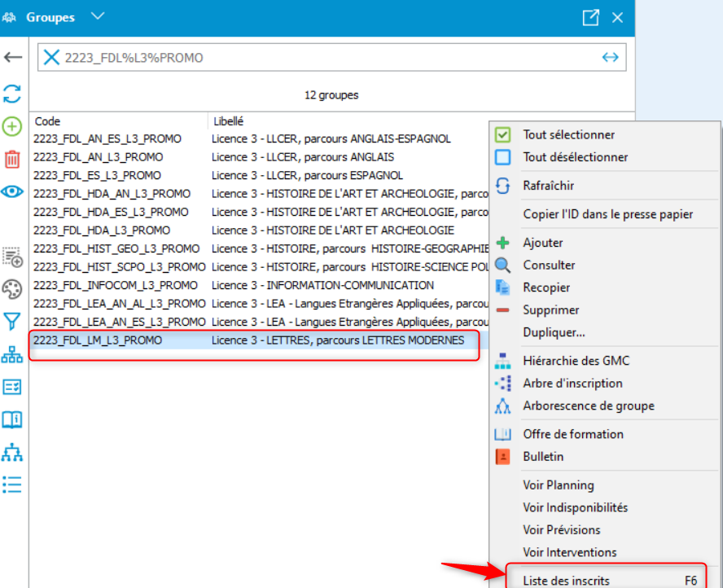
Task: Click the sidebar refresh icon
Action: (x=12, y=93)
